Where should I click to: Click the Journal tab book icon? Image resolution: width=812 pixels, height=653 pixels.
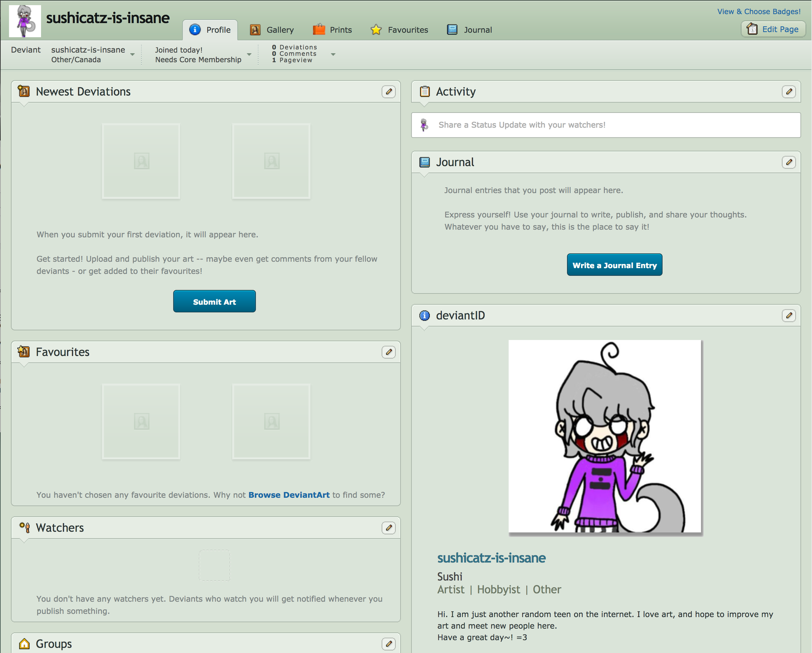452,30
